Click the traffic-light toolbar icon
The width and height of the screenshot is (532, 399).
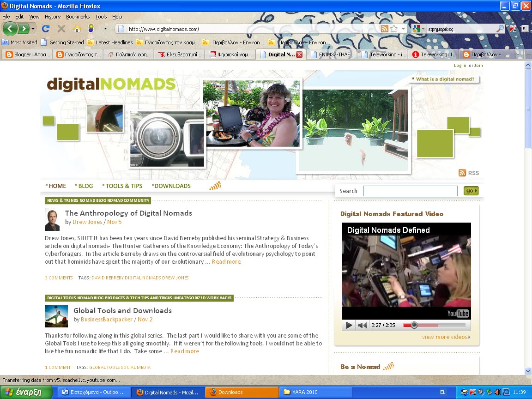(x=91, y=29)
